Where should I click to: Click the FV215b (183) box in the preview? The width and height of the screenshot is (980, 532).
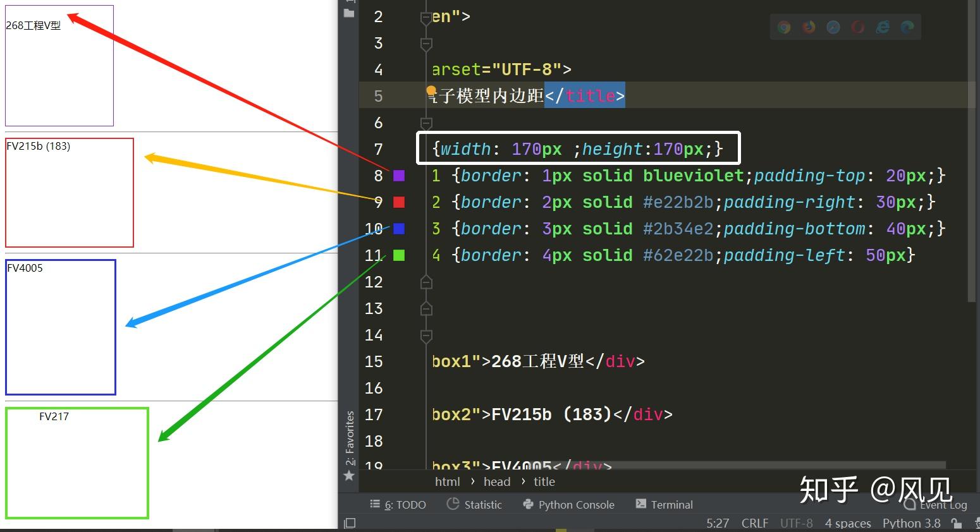point(70,193)
